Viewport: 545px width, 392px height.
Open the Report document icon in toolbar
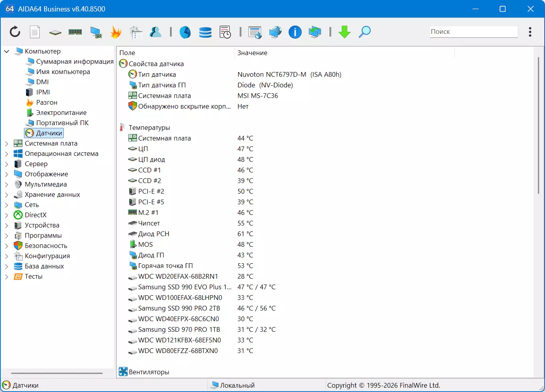coord(35,31)
